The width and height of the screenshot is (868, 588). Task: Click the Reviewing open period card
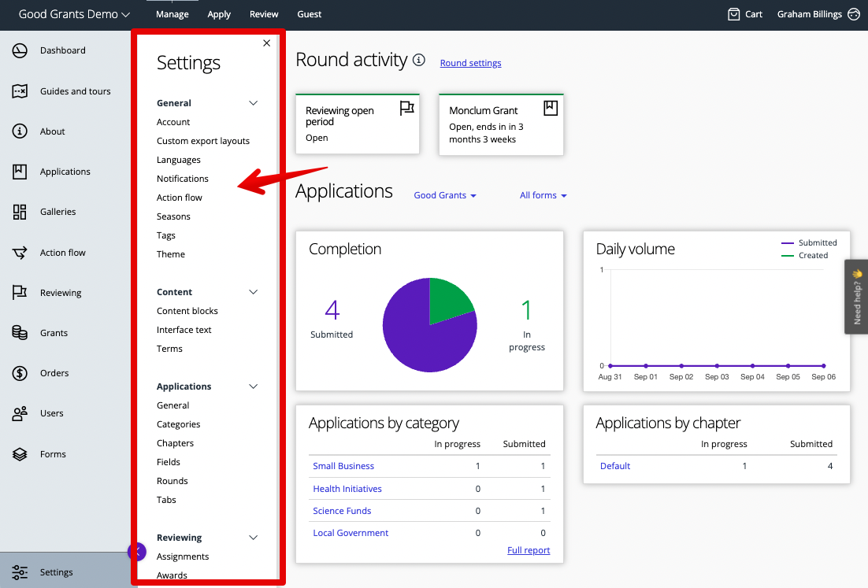[x=358, y=124]
